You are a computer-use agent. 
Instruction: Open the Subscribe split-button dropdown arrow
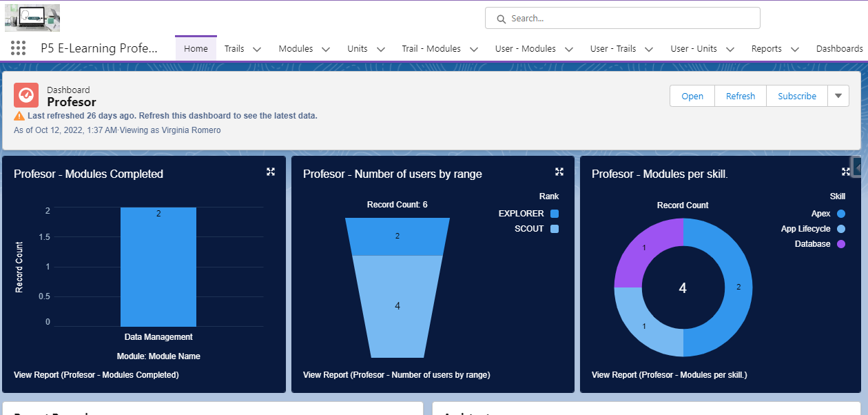838,95
